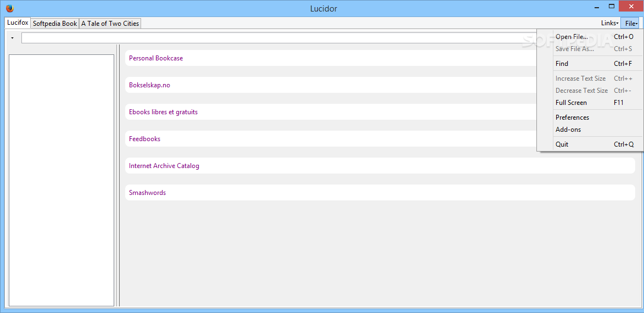
Task: Choose Open File... from the File menu
Action: click(x=590, y=37)
